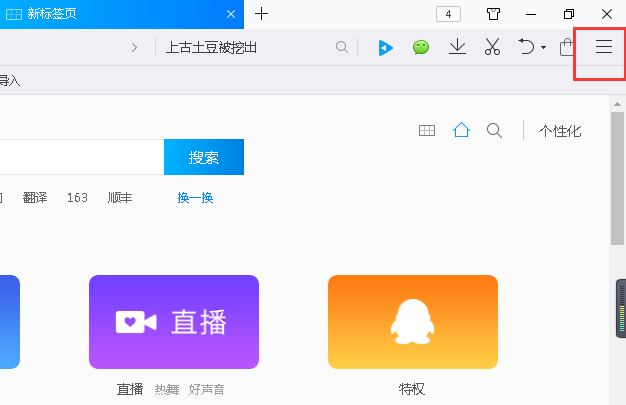
Task: Click the shirt skin icon
Action: click(x=493, y=14)
